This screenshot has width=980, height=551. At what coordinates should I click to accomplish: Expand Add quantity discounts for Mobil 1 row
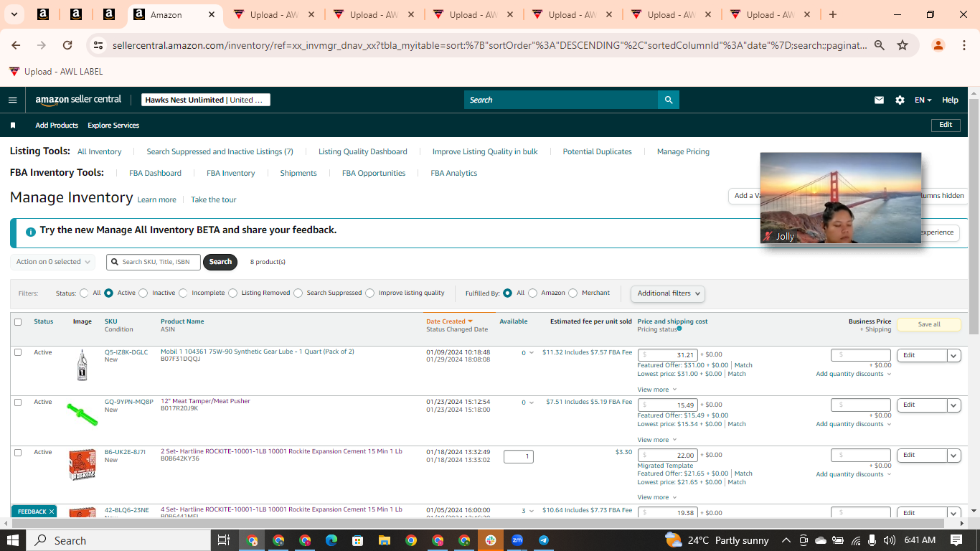coord(853,374)
